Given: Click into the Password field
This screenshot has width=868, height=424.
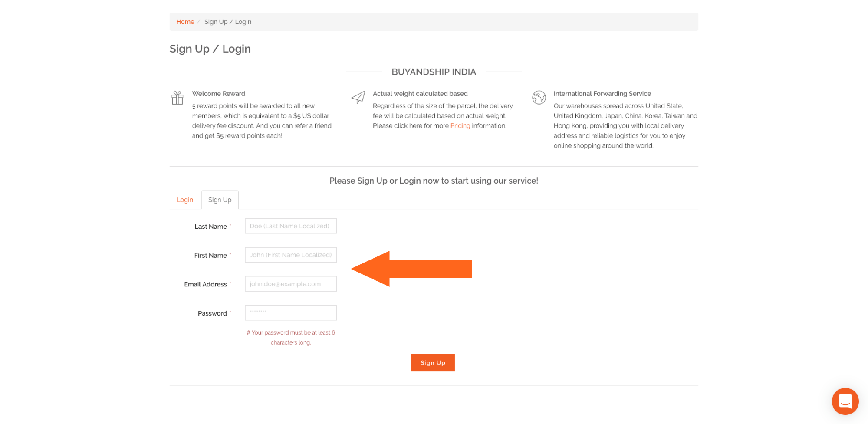Looking at the screenshot, I should coord(291,313).
